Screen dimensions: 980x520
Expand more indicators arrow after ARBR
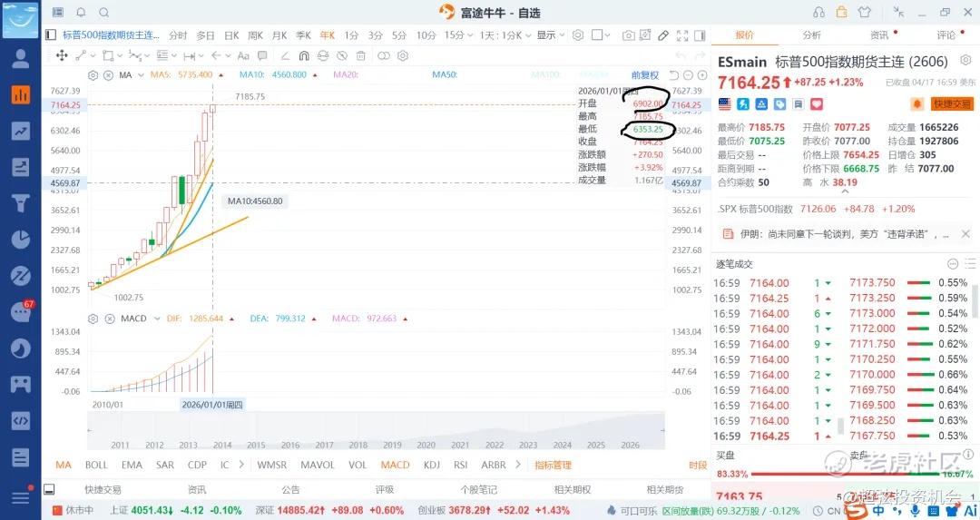click(518, 465)
